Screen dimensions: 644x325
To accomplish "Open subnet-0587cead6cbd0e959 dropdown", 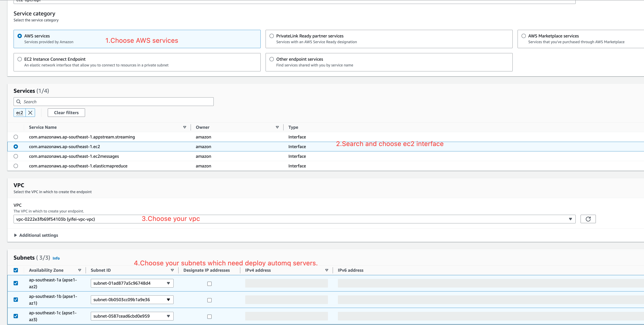I will point(132,316).
